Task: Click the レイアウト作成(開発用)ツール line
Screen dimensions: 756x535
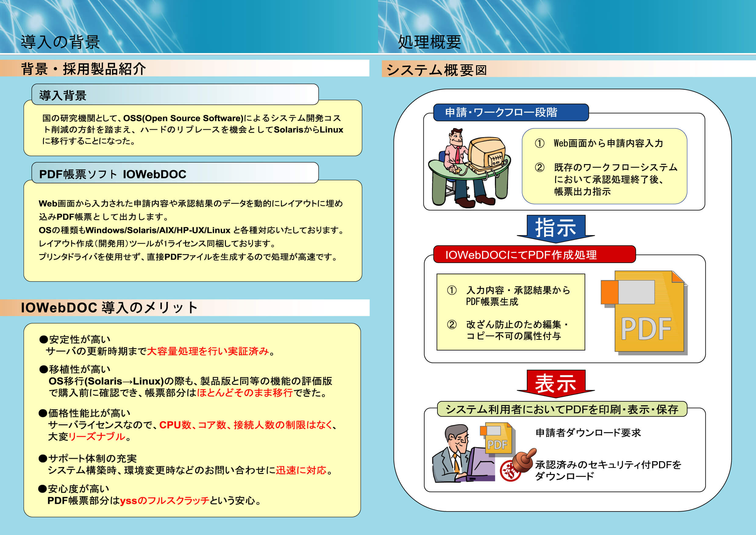Action: (157, 243)
